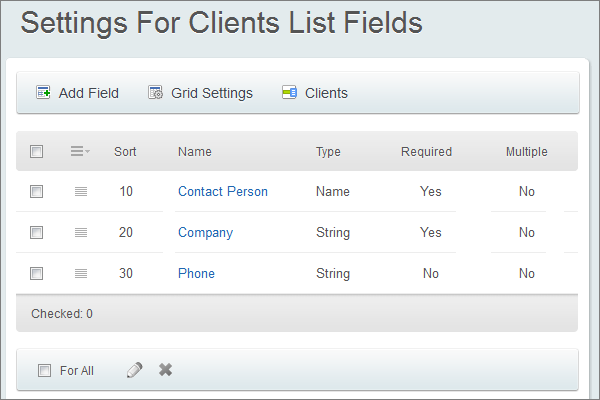Open action menu for Company row
The image size is (600, 400).
[x=81, y=233]
